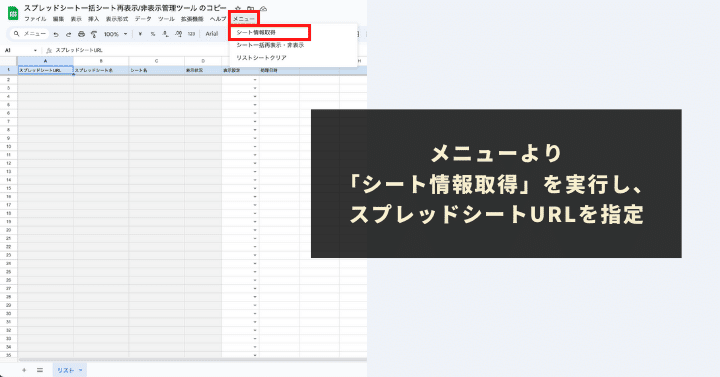Screen dimensions: 720x377
Task: Open the 表示形式 menu
Action: [x=117, y=19]
